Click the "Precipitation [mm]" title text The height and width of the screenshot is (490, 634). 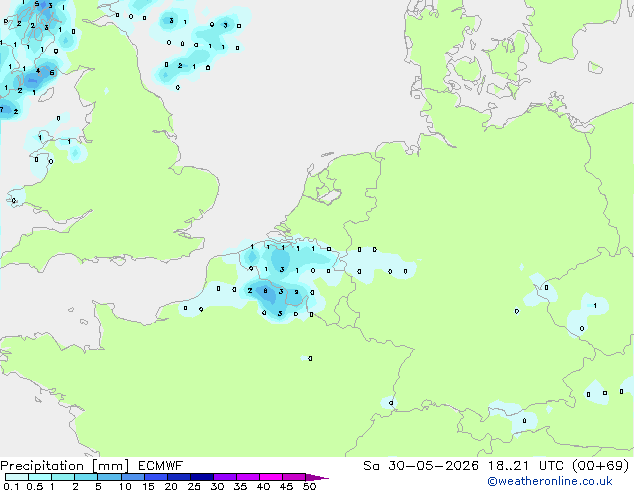click(x=65, y=466)
